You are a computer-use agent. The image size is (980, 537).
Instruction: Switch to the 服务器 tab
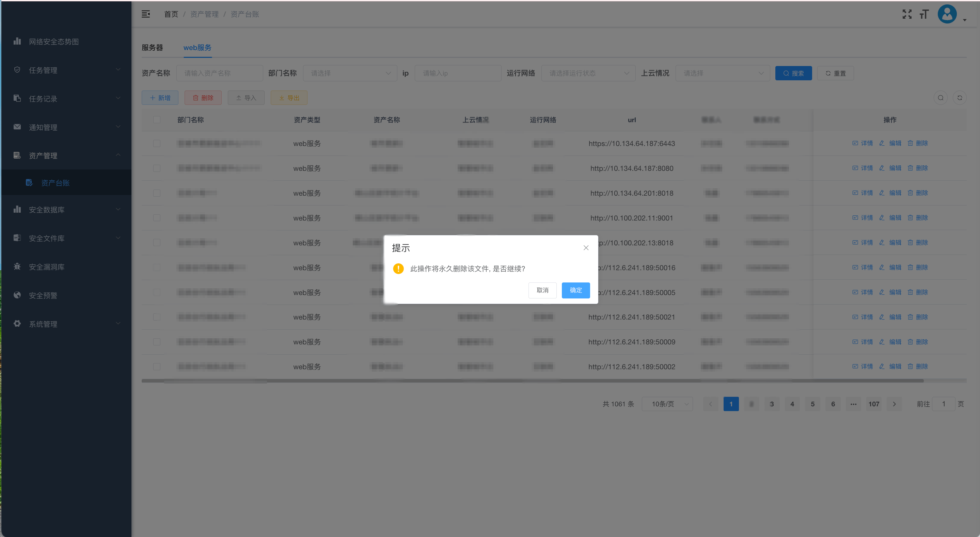[152, 48]
